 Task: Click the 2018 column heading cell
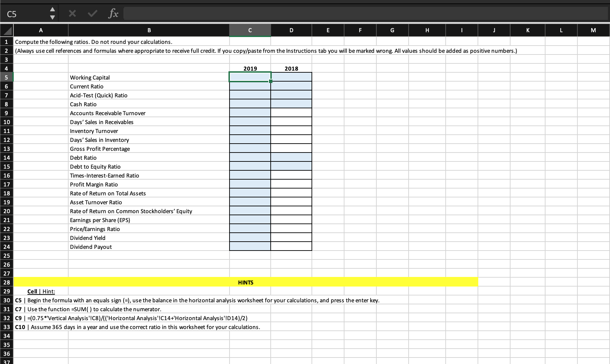[x=291, y=69]
